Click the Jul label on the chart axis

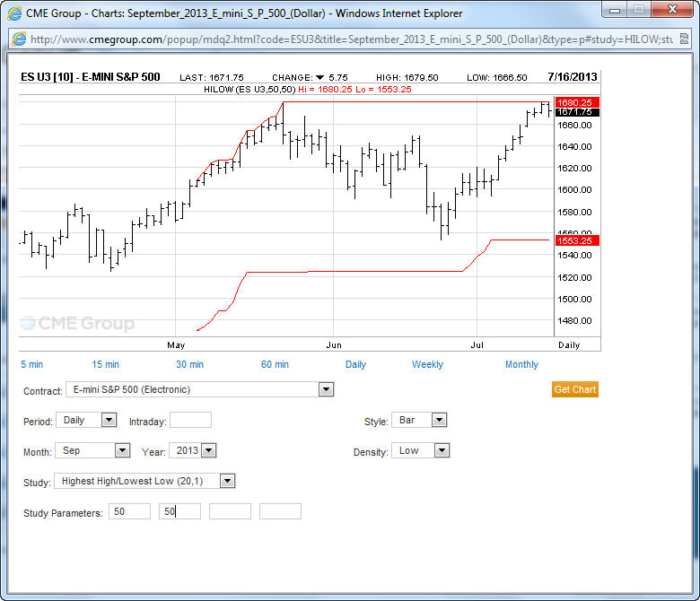click(x=477, y=344)
